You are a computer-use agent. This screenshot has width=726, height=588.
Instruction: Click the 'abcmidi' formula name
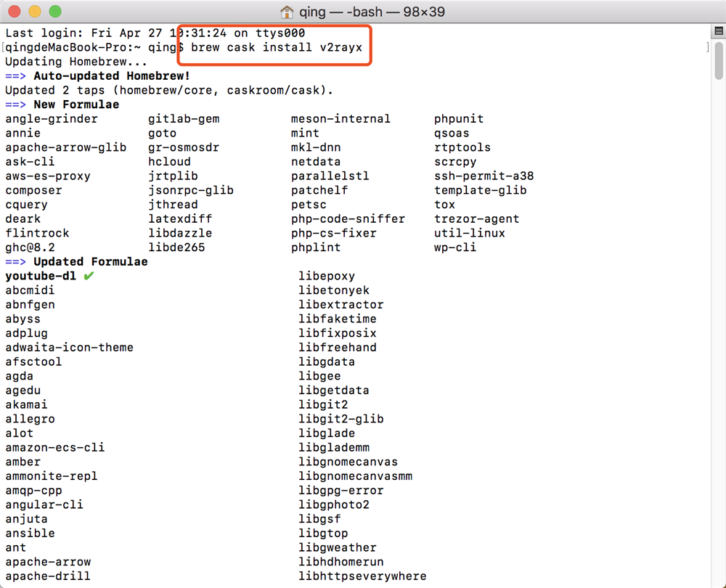(30, 290)
